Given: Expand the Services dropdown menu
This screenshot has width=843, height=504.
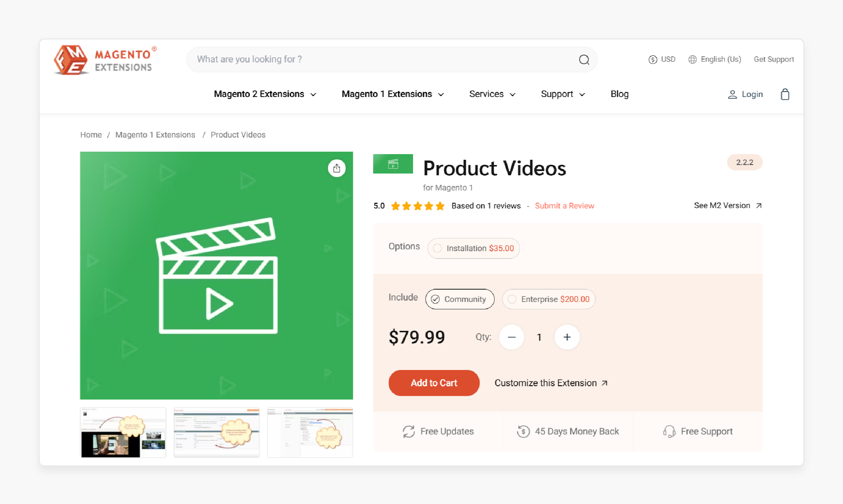Looking at the screenshot, I should click(x=492, y=93).
